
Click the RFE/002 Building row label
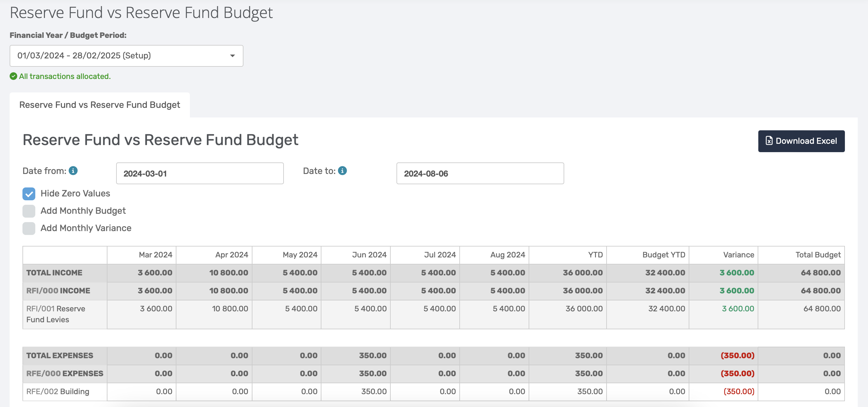pyautogui.click(x=58, y=391)
